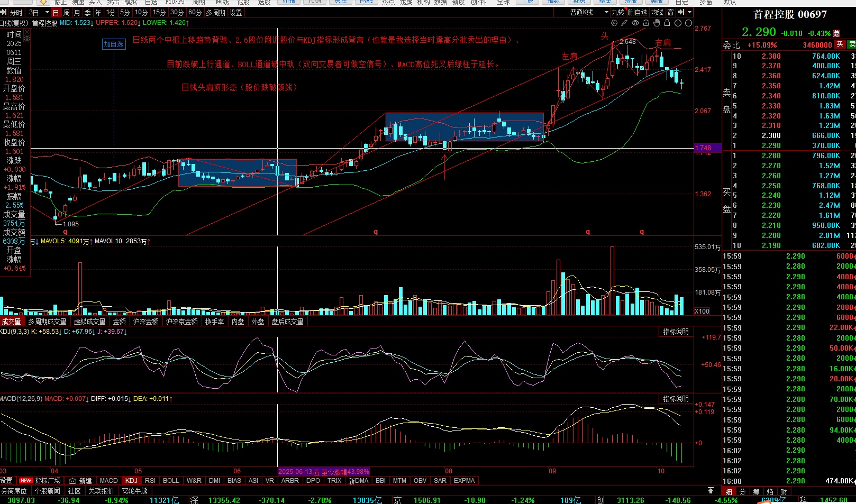Select the 日 daily period
The width and height of the screenshot is (856, 504).
click(56, 12)
